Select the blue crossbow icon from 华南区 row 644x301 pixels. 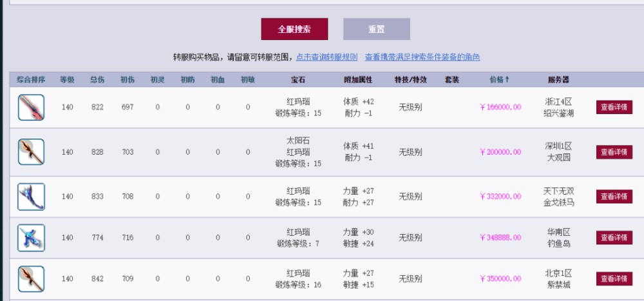pyautogui.click(x=31, y=238)
